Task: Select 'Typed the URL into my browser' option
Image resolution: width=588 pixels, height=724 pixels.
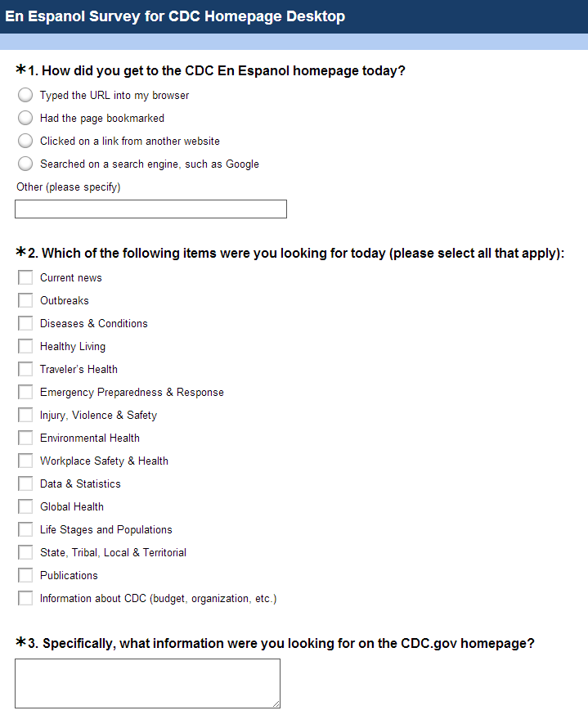Action: (25, 95)
